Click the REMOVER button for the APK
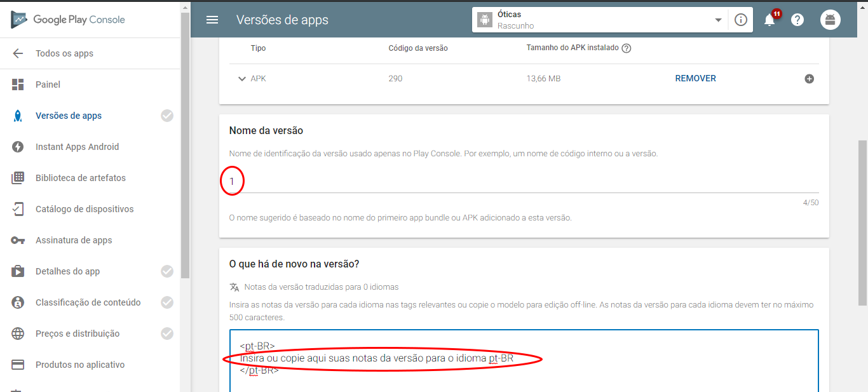The height and width of the screenshot is (392, 868). coord(695,79)
